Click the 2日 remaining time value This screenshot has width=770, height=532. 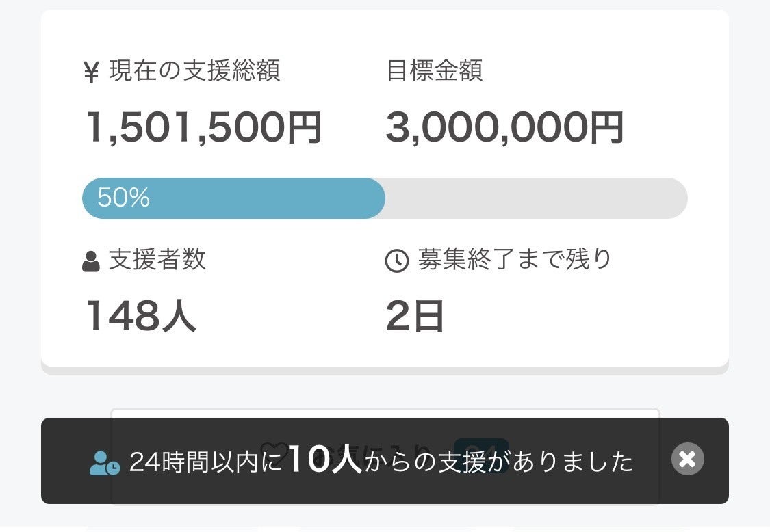(415, 317)
